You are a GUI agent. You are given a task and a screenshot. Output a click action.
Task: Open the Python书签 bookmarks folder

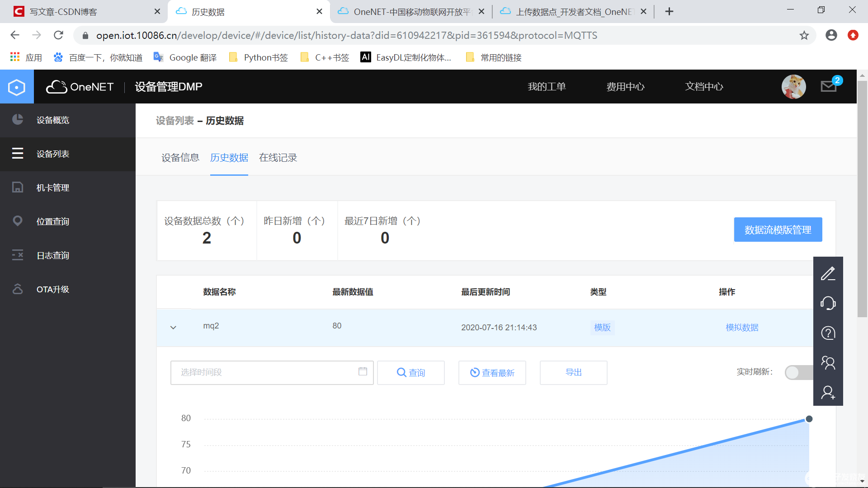click(x=259, y=57)
